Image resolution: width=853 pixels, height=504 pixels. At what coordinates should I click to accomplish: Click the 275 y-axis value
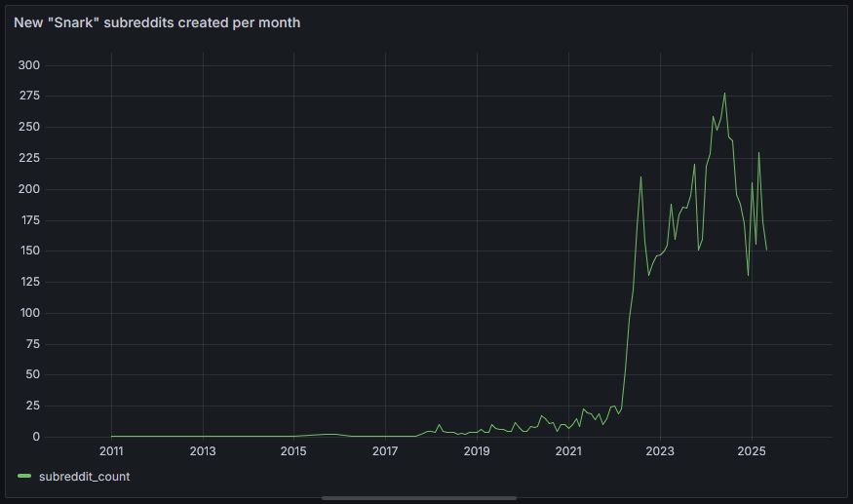29,96
